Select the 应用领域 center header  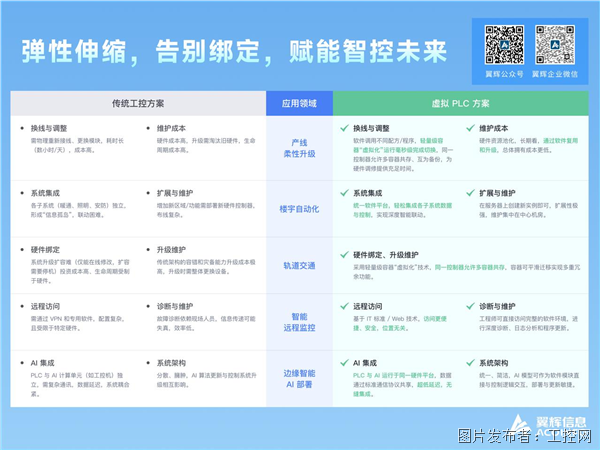[x=298, y=103]
